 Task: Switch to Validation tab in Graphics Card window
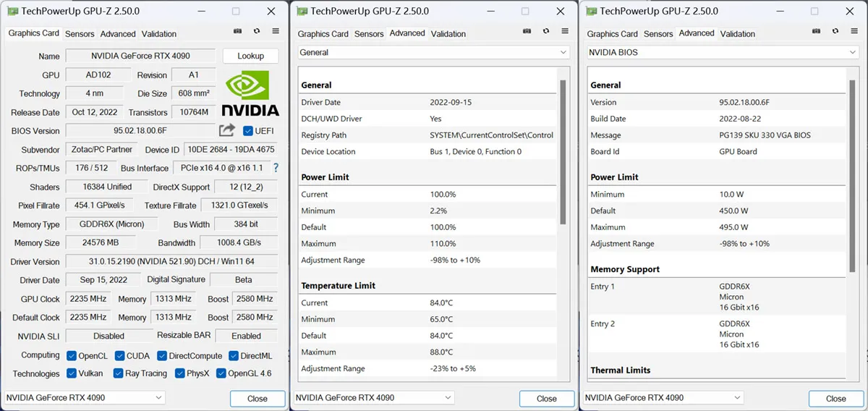tap(159, 34)
